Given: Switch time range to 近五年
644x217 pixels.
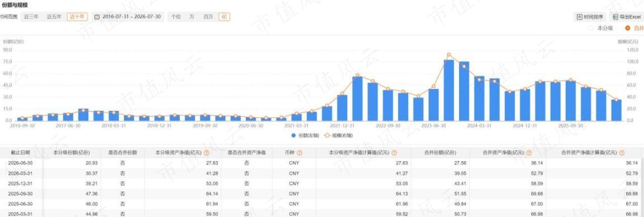Looking at the screenshot, I should point(54,17).
